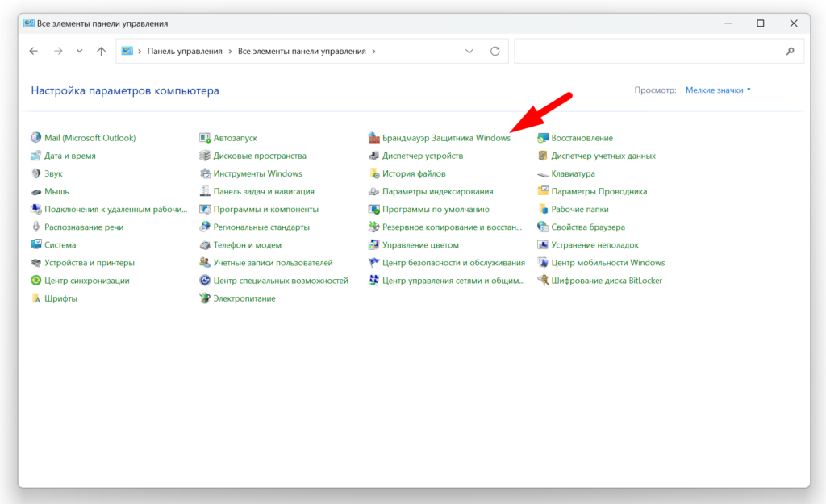This screenshot has width=826, height=504.
Task: Open Центр мобильности Windows link
Action: (608, 263)
